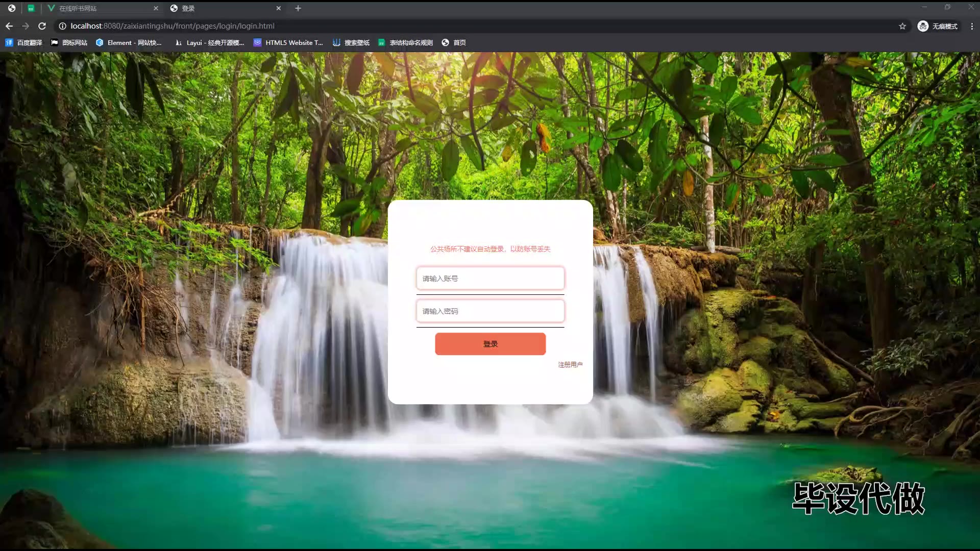The width and height of the screenshot is (980, 551).
Task: Open the 图标网站 bookmark
Action: click(69, 42)
